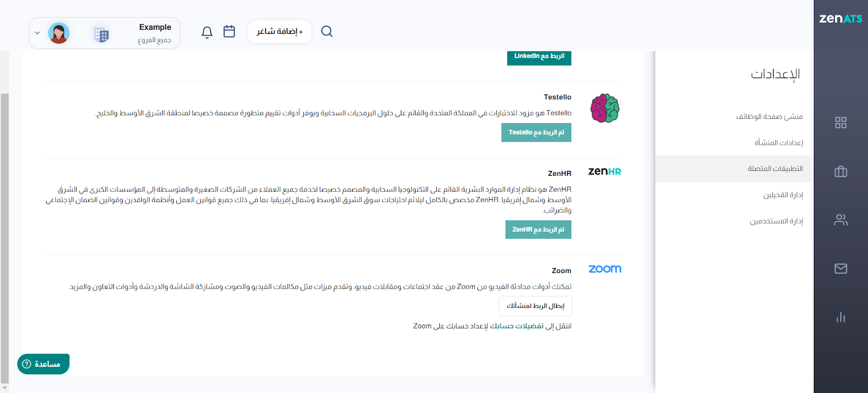The height and width of the screenshot is (393, 868).
Task: Click the جميع الفروع branches label
Action: point(155,40)
